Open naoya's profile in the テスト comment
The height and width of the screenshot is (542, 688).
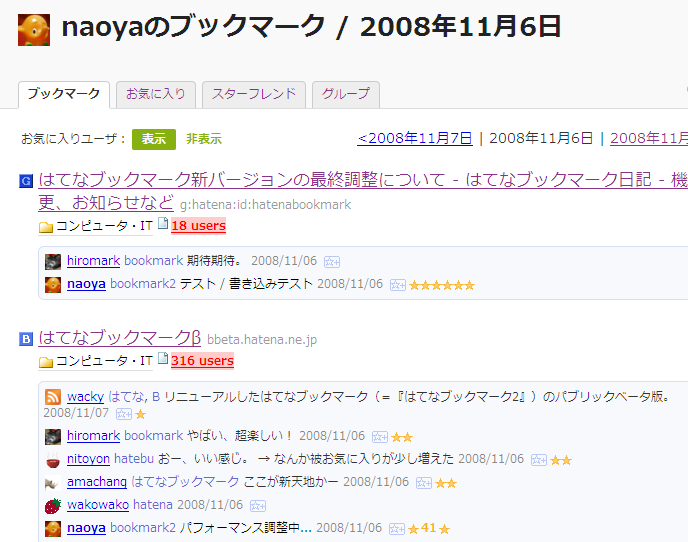click(86, 284)
